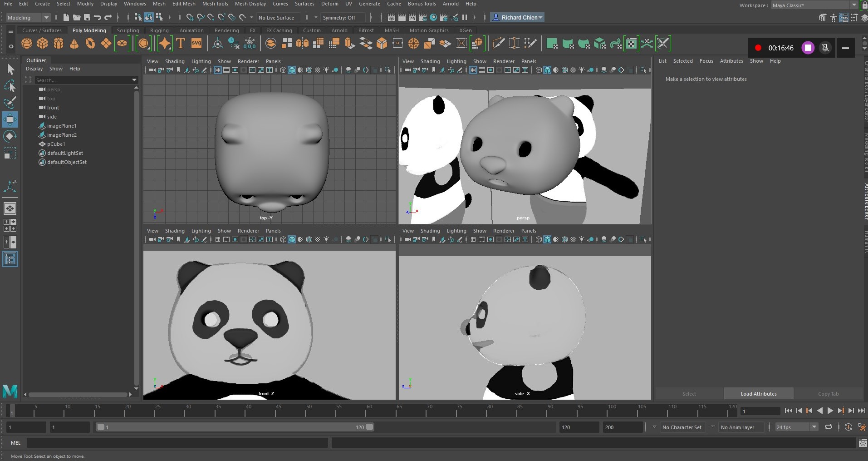This screenshot has width=868, height=461.
Task: Open the Mesh Tools menu
Action: point(215,4)
